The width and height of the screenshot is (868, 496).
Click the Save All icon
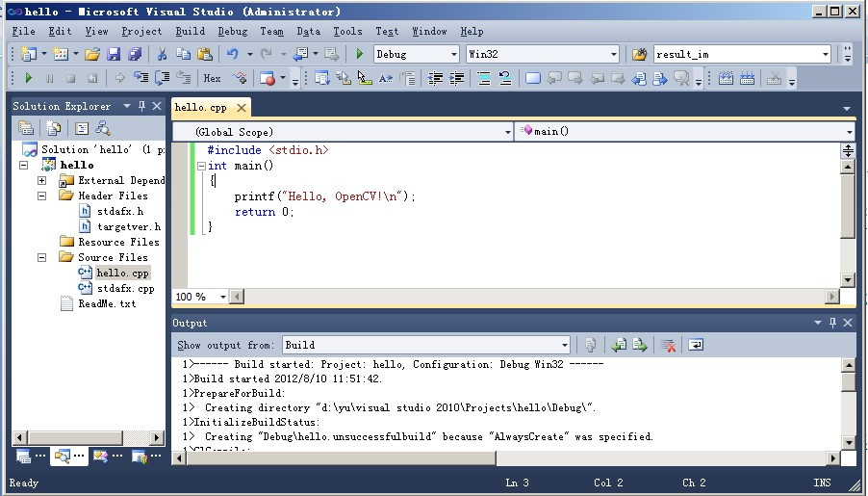point(135,54)
